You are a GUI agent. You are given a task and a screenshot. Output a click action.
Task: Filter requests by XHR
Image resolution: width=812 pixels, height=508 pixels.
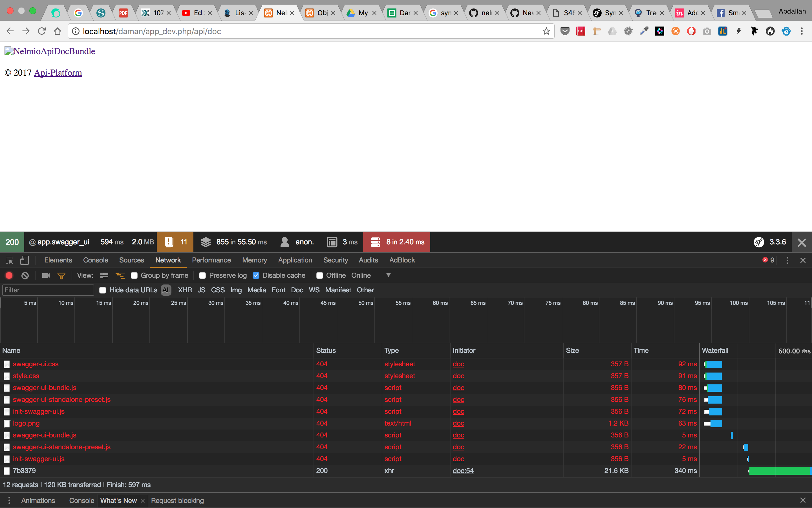click(185, 290)
